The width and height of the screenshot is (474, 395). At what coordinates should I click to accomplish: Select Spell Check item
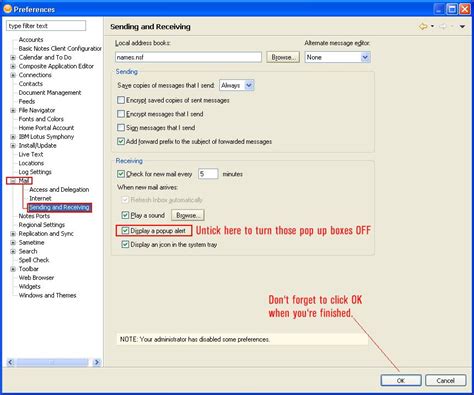point(34,260)
